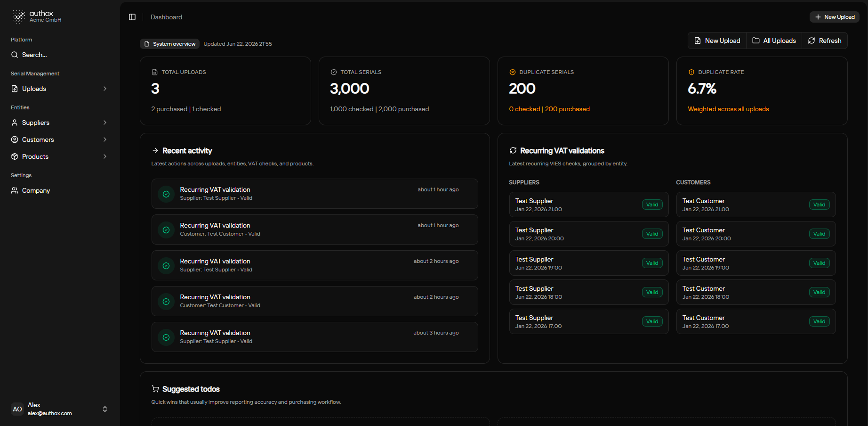Open the account switcher beside Alex
Screen dimensions: 868x426
tap(104, 409)
